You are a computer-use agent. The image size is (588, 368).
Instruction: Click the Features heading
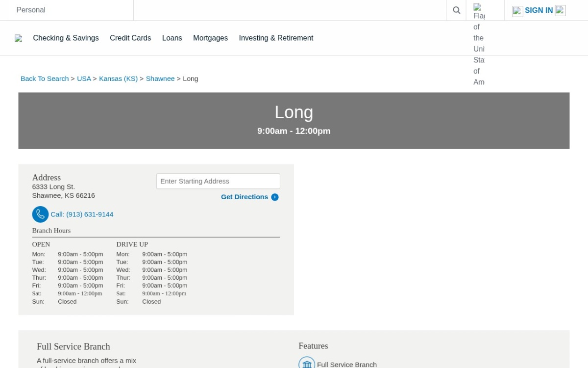tap(313, 346)
